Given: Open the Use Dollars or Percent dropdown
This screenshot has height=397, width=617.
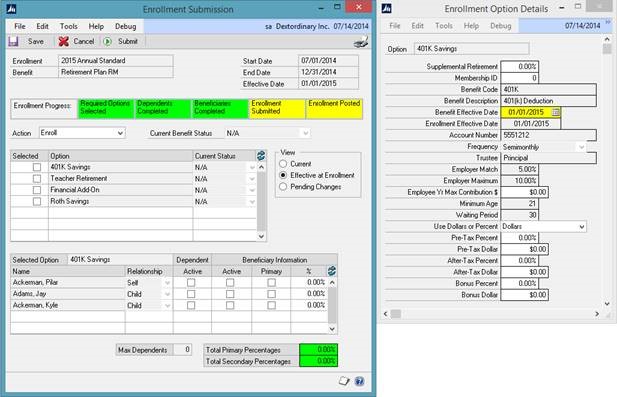Looking at the screenshot, I should click(x=582, y=227).
